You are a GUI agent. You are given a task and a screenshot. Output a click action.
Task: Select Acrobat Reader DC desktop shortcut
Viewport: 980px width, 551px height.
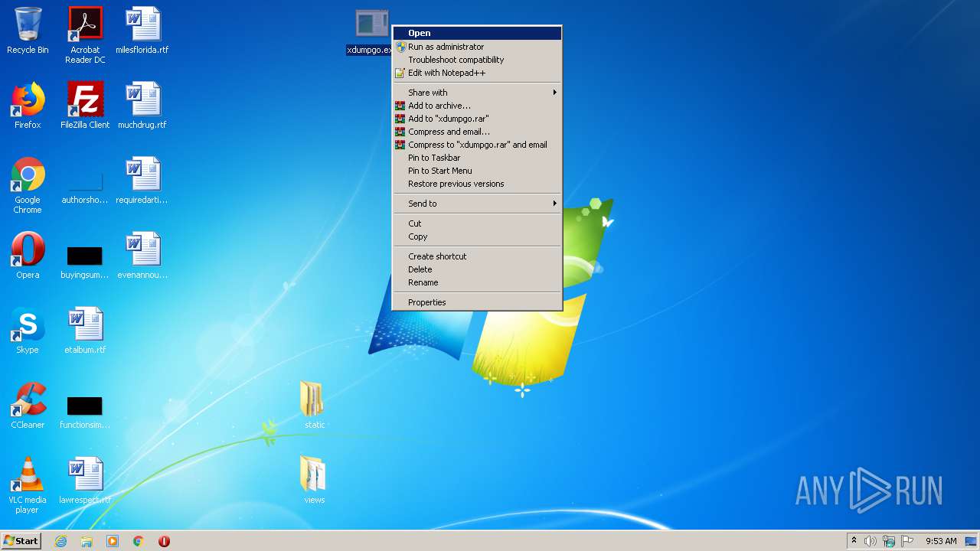85,24
